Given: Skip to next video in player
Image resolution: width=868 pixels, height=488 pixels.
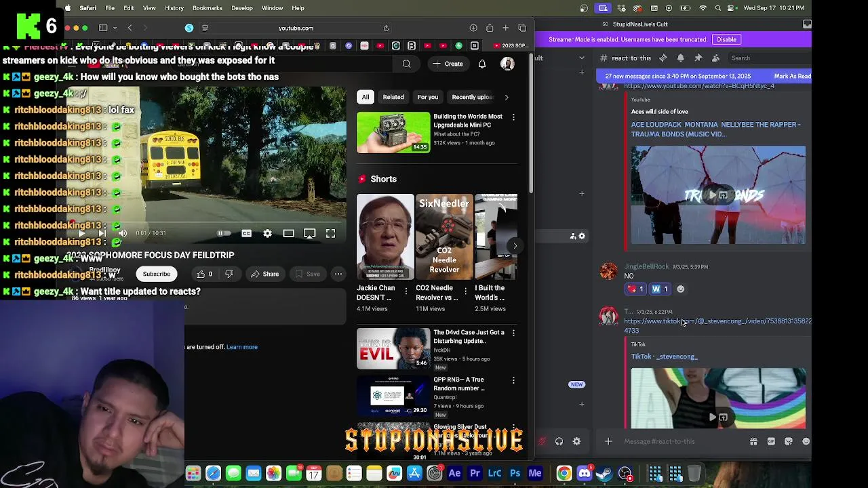Looking at the screenshot, I should click(102, 233).
